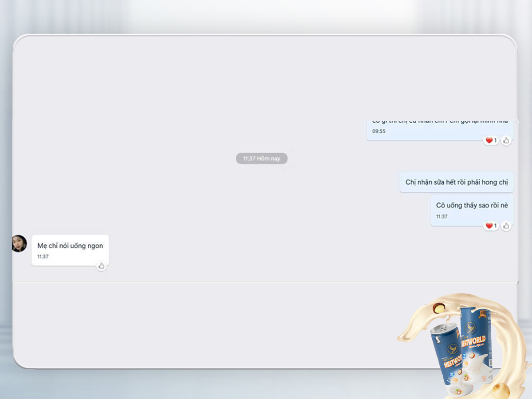Click thumbs-up icon on the 09:55 message
The width and height of the screenshot is (532, 399).
pos(506,141)
